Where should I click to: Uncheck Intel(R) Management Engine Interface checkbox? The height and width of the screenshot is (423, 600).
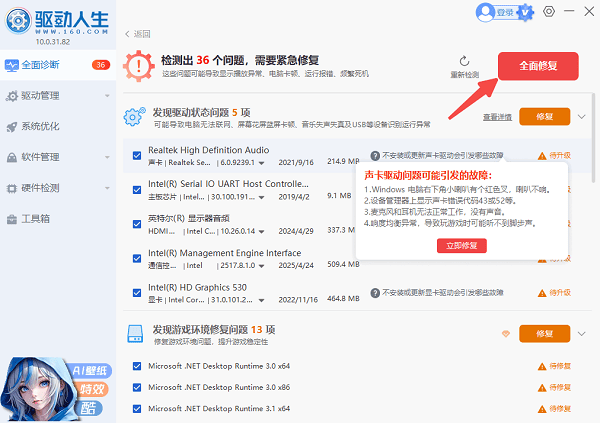(137, 259)
